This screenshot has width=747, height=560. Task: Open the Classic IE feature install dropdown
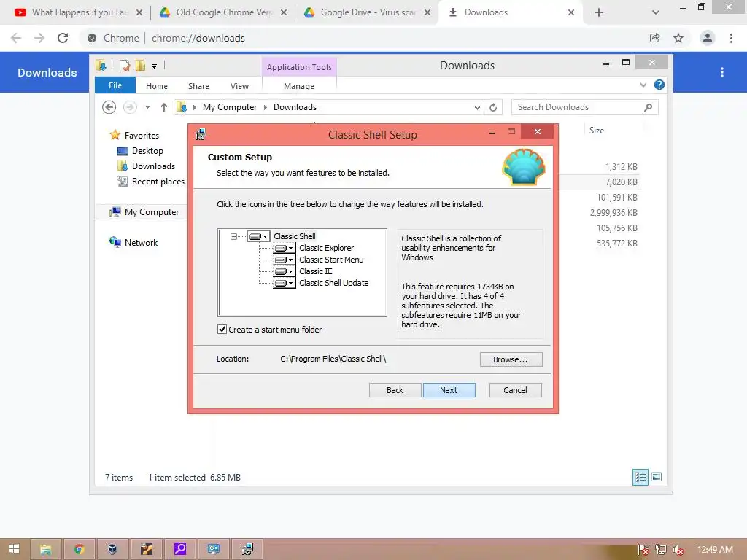click(x=284, y=271)
